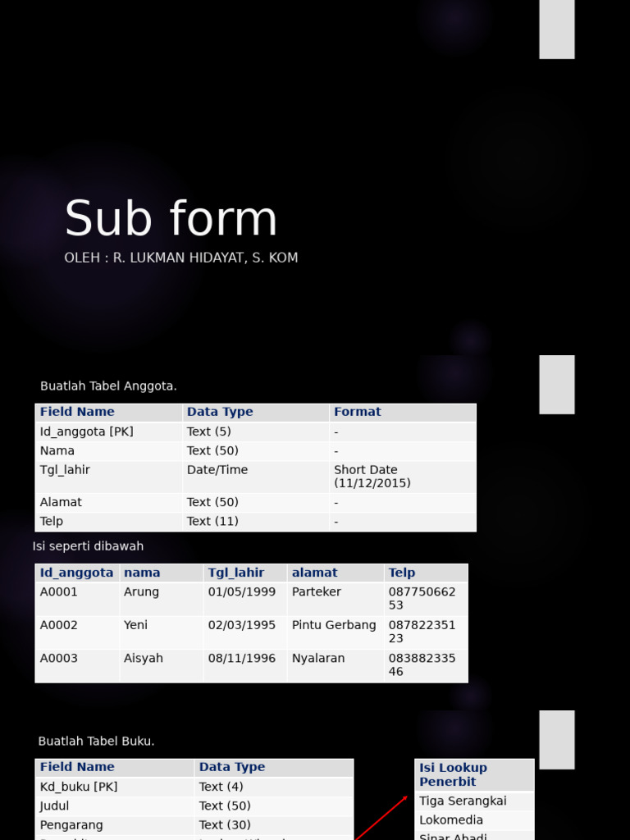The height and width of the screenshot is (840, 630).
Task: Select the "Telp" data table column header
Action: (402, 573)
